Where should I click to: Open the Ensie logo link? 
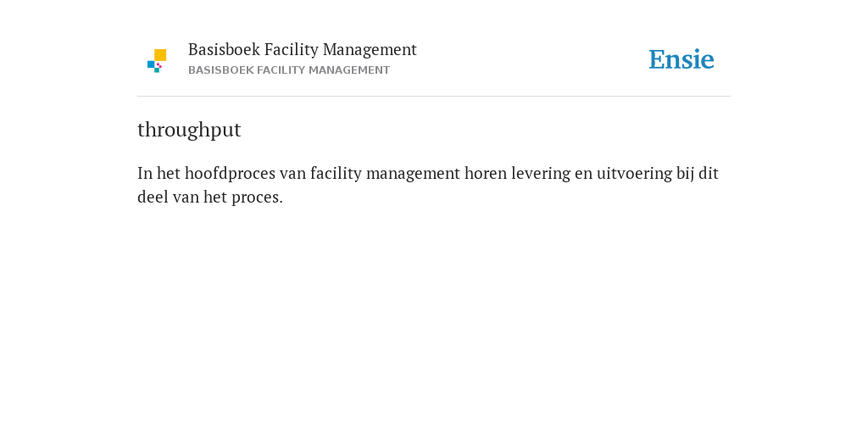tap(682, 60)
